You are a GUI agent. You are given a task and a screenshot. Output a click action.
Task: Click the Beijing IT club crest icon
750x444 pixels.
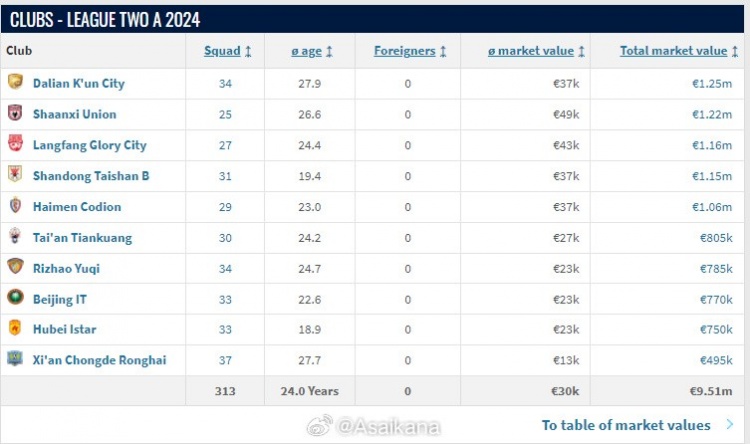pos(15,299)
